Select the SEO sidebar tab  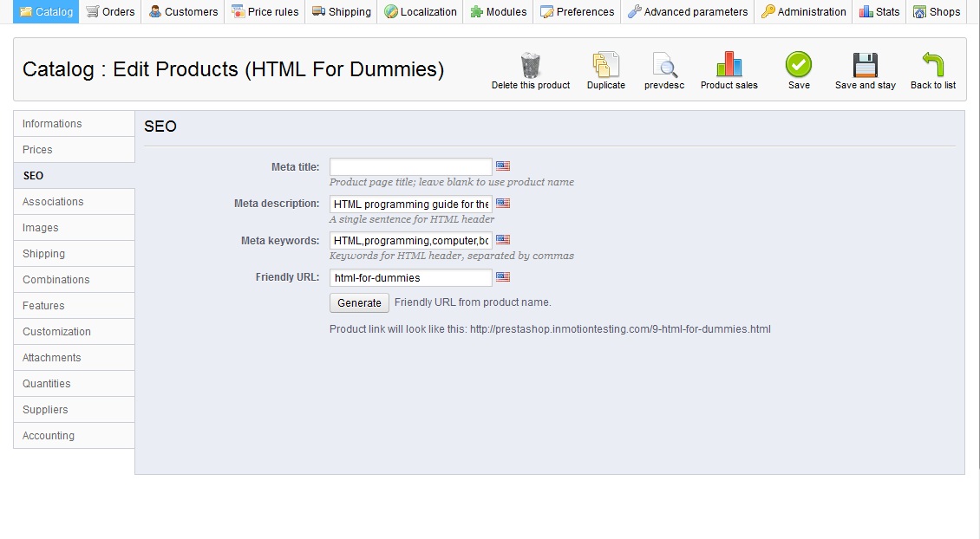point(74,176)
